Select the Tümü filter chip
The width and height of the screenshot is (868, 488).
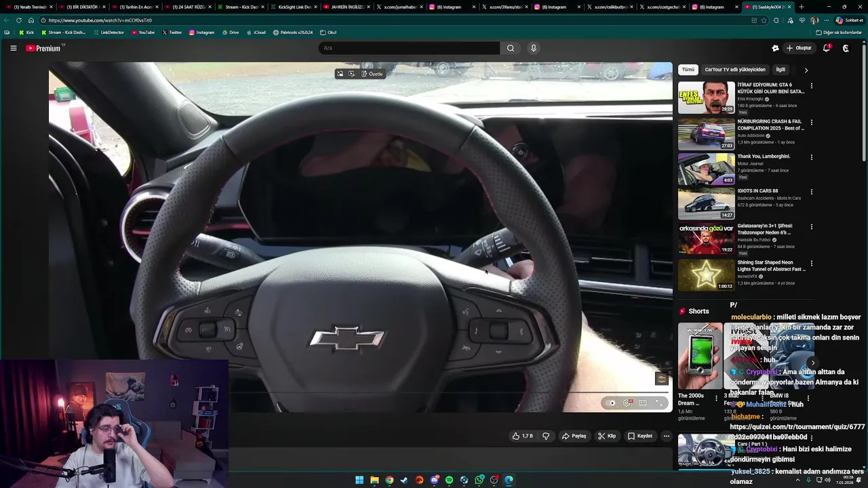coord(688,69)
